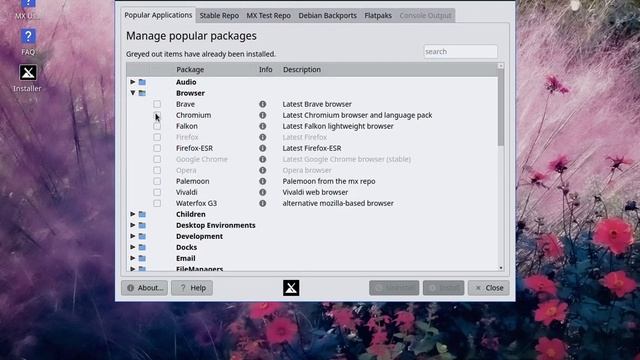640x360 pixels.
Task: Open info for Palemoon package
Action: click(262, 181)
